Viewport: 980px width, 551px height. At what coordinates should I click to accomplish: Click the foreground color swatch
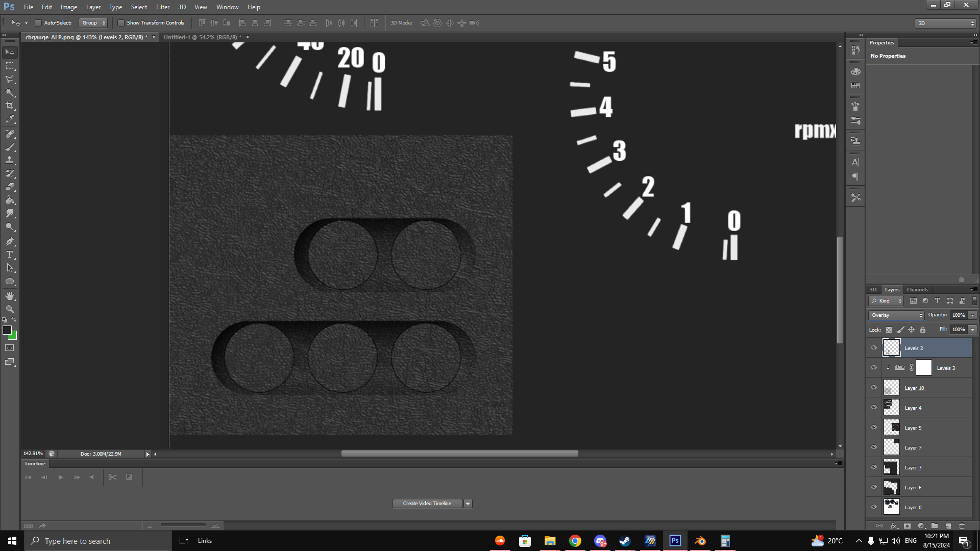pyautogui.click(x=7, y=330)
